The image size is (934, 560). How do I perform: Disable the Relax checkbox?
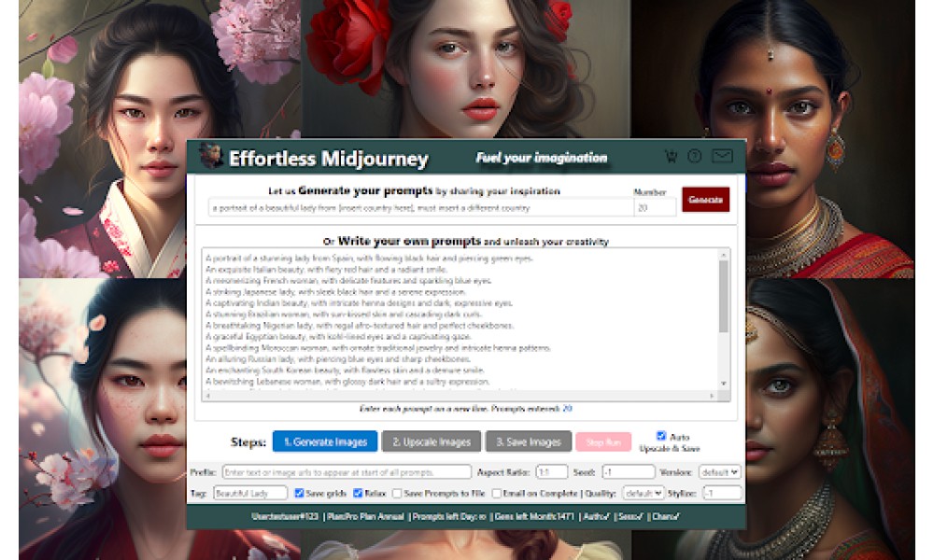[358, 494]
